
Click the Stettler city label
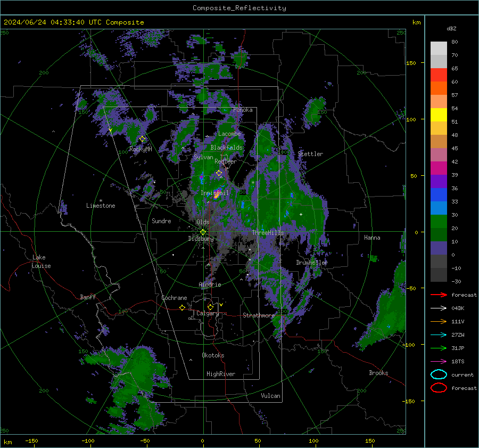coord(310,154)
